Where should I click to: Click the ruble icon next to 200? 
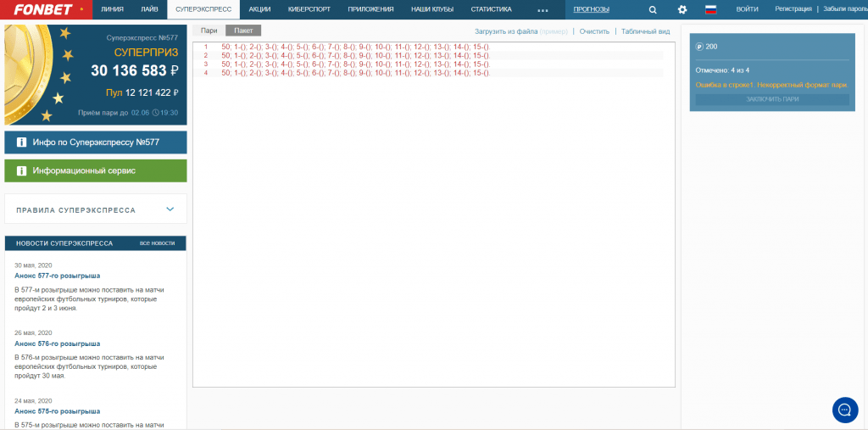tap(699, 47)
